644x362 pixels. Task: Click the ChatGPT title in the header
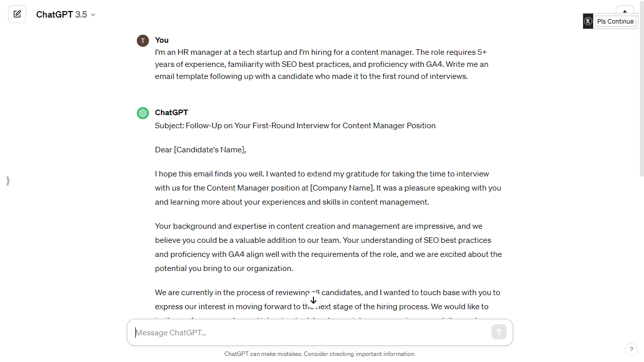point(55,14)
